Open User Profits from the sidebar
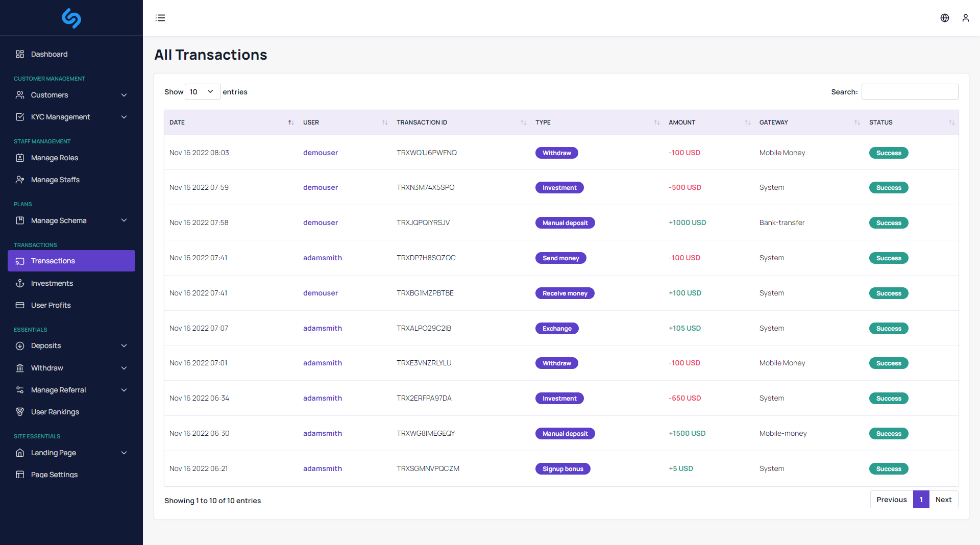 pyautogui.click(x=51, y=305)
